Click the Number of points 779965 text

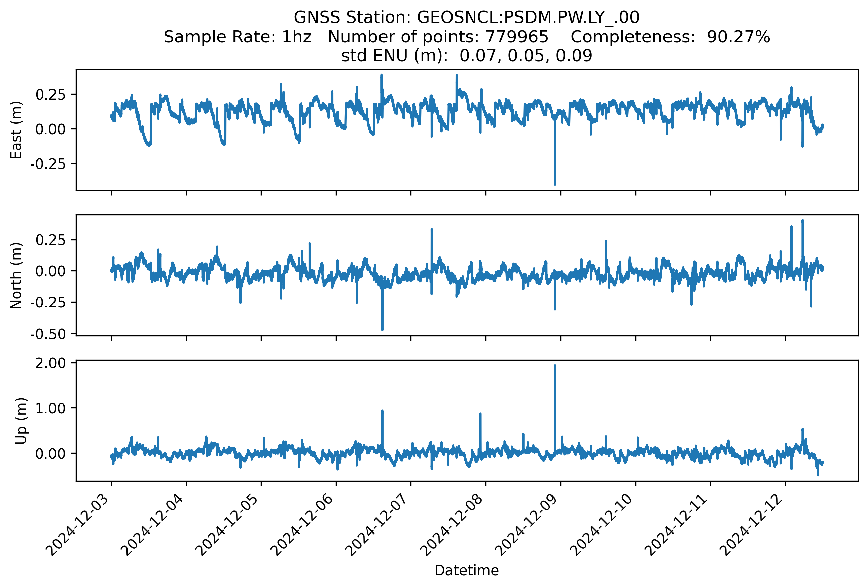point(438,37)
